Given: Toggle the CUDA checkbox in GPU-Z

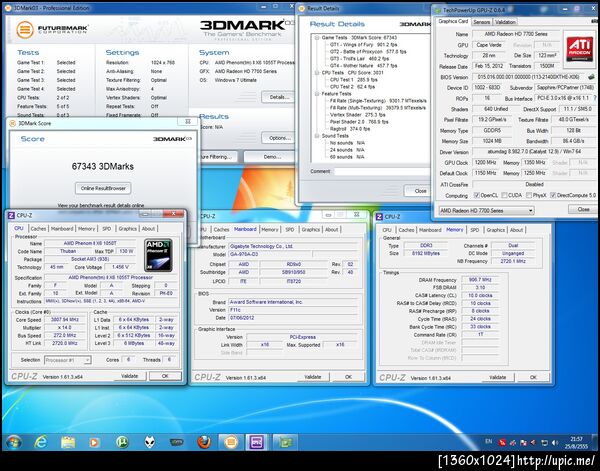Looking at the screenshot, I should pos(504,195).
